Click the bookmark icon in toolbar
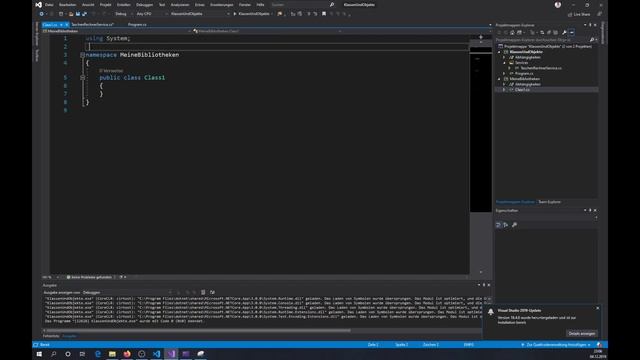 point(324,14)
